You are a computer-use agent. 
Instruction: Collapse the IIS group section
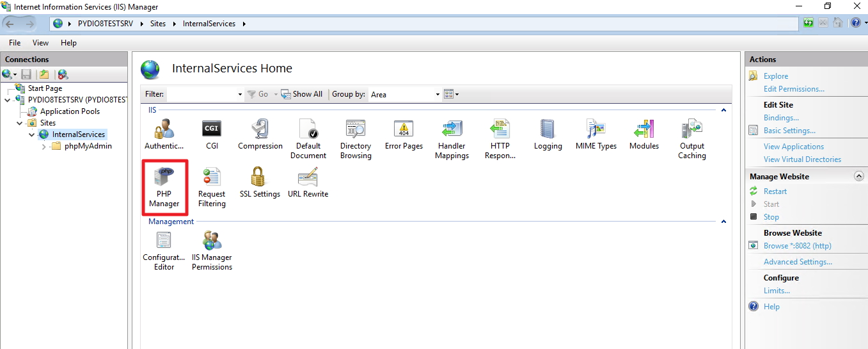(723, 110)
